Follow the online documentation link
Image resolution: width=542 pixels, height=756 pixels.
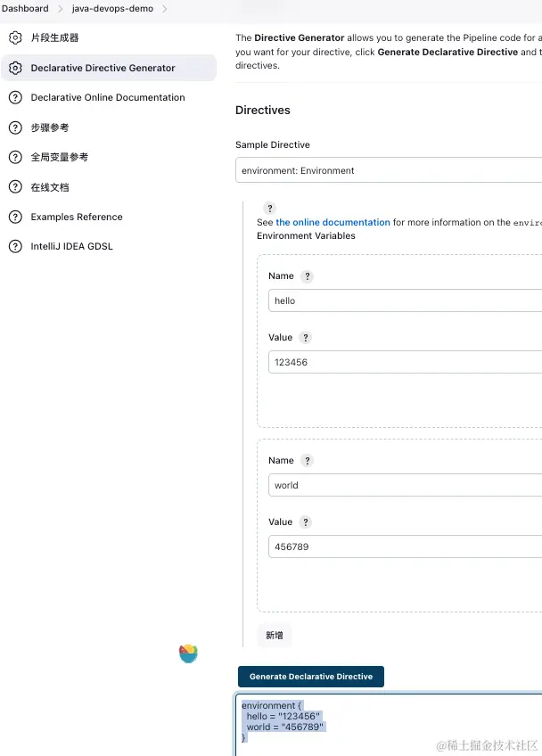click(x=333, y=222)
